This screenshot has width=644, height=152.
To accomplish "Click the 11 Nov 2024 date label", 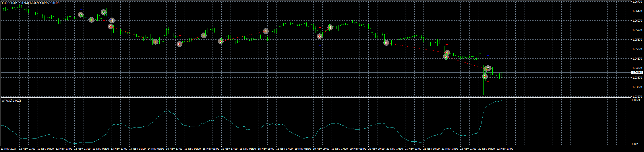I will [x=8, y=149].
